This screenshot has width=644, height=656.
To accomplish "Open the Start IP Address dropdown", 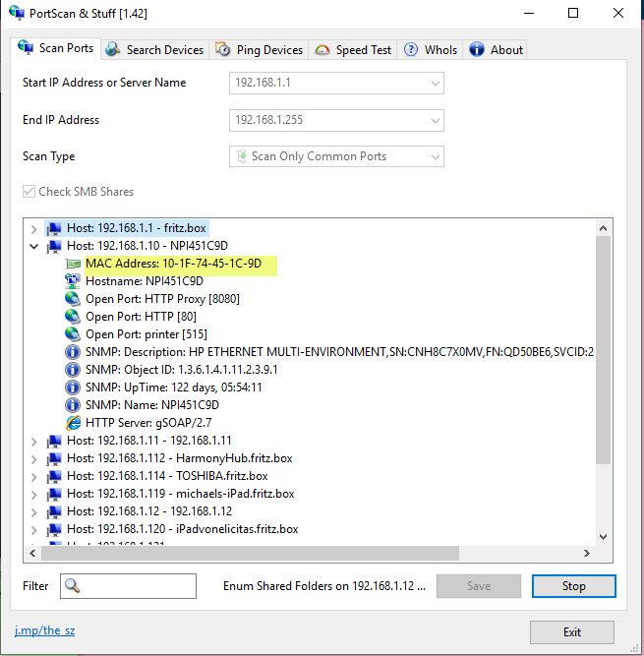I will tap(435, 83).
